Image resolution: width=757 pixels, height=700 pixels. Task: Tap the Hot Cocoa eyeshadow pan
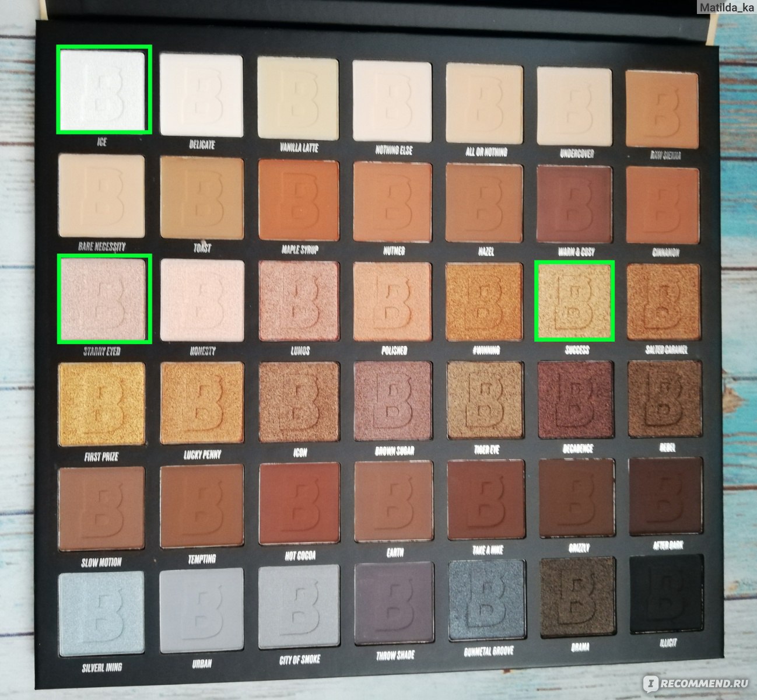point(300,504)
